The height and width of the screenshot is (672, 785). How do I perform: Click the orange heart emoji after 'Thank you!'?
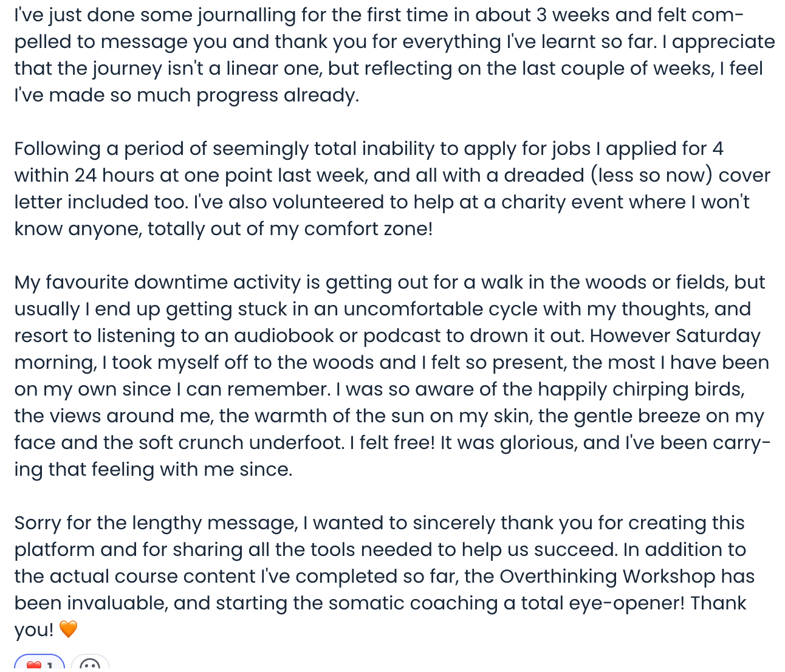point(68,629)
